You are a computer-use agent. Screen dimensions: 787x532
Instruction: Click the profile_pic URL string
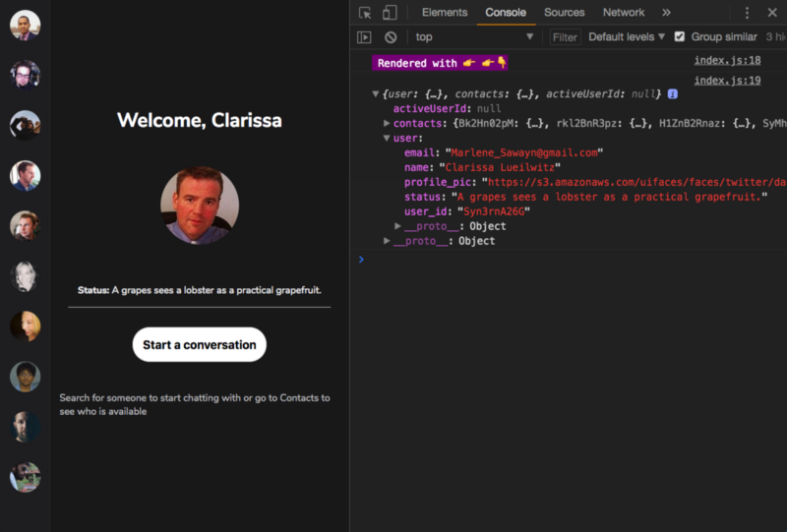pyautogui.click(x=635, y=182)
